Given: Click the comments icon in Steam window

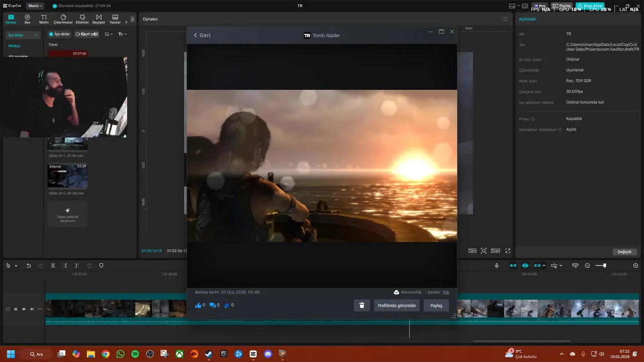Looking at the screenshot, I should 212,305.
